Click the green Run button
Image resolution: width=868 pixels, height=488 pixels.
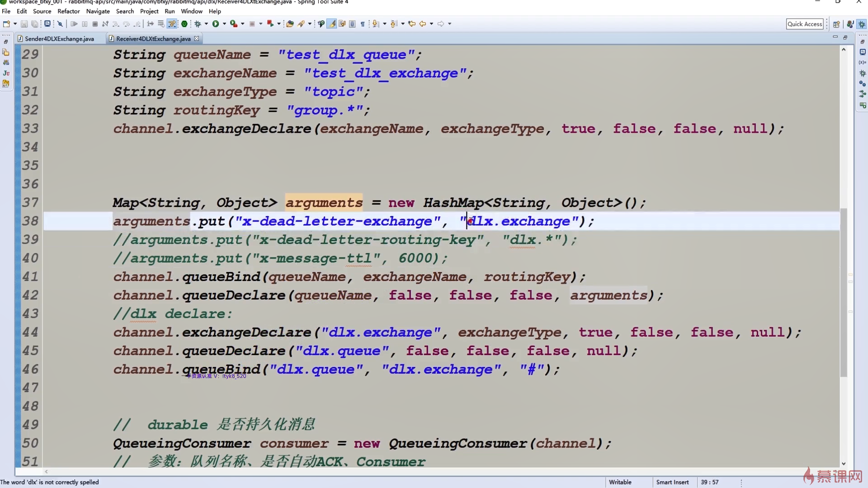tap(216, 24)
